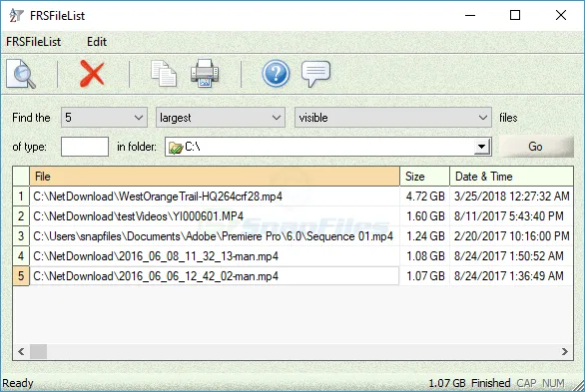
Task: Click the NUM indicator in status bar
Action: (553, 383)
